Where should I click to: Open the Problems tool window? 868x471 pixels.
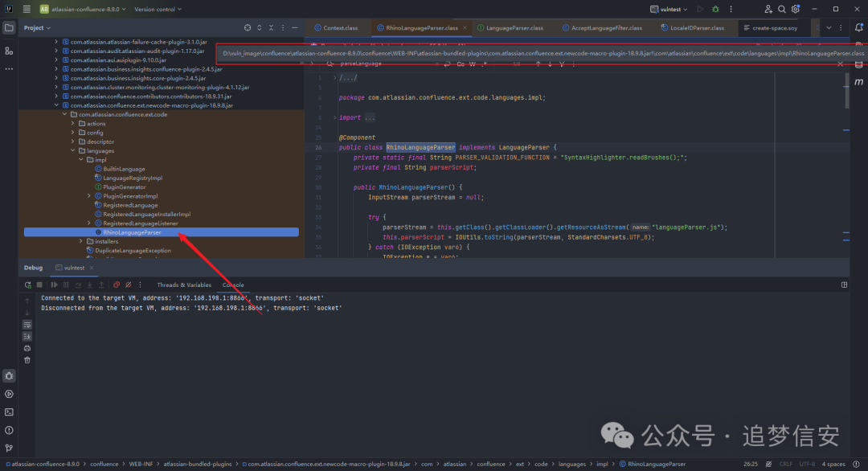tap(9, 430)
